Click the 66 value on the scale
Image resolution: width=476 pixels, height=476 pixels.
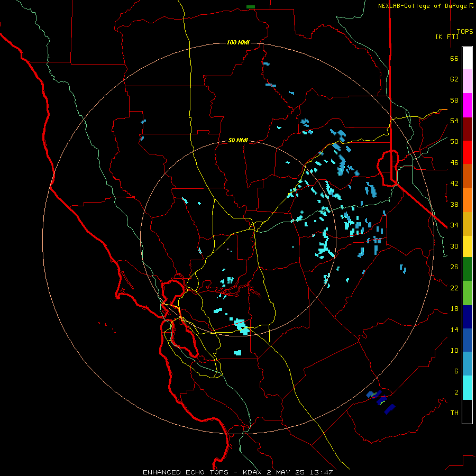pyautogui.click(x=454, y=59)
